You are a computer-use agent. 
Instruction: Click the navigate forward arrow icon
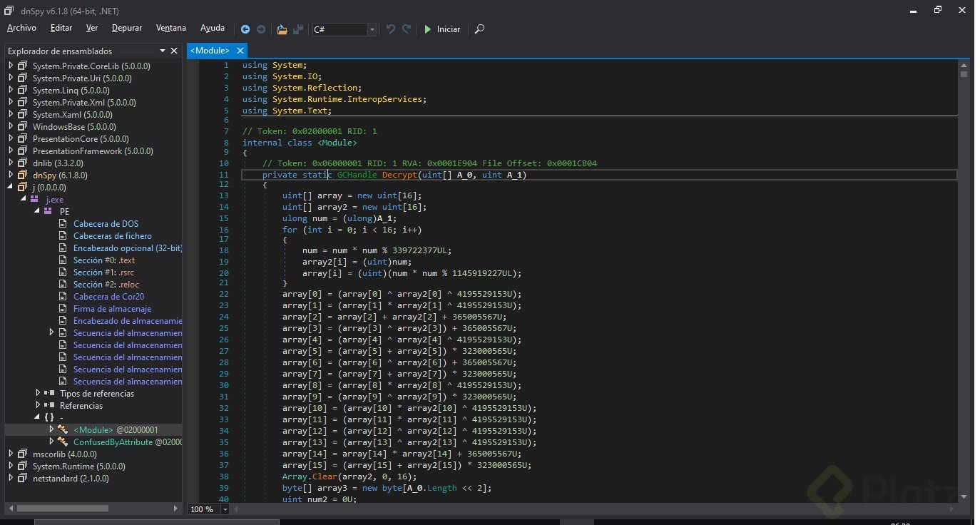point(261,29)
